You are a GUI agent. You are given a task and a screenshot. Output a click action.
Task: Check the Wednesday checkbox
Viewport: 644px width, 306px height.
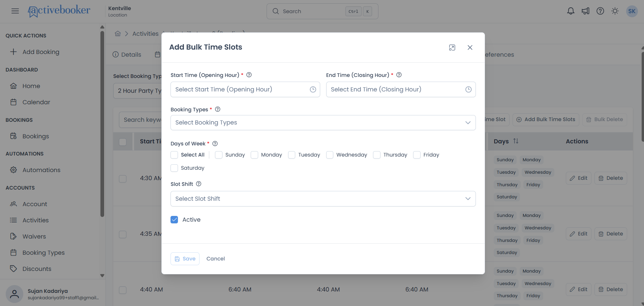click(330, 155)
